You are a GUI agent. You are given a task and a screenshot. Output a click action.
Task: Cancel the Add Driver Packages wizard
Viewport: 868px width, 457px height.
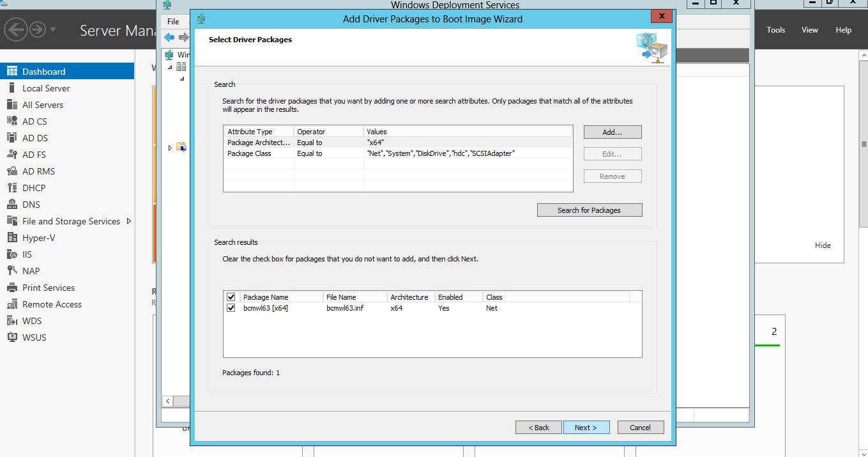coord(641,428)
